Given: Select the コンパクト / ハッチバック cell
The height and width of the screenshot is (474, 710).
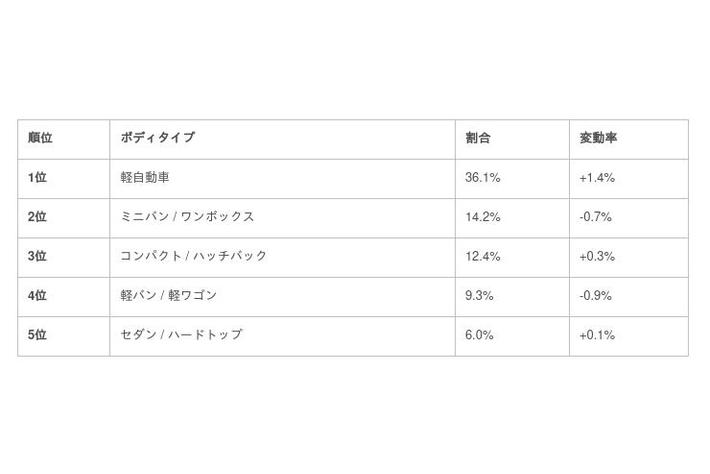Looking at the screenshot, I should (194, 256).
